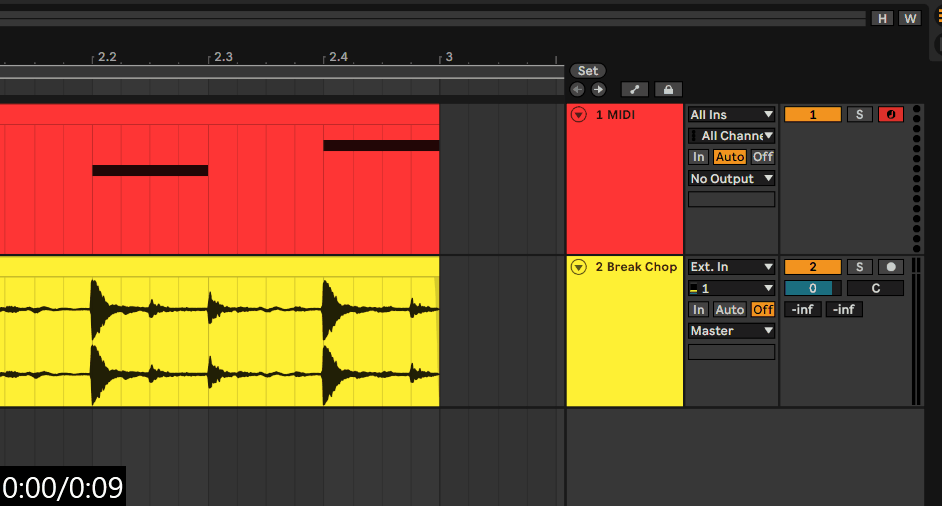Click bar 3 marker on ruler
This screenshot has width=942, height=506.
[449, 57]
